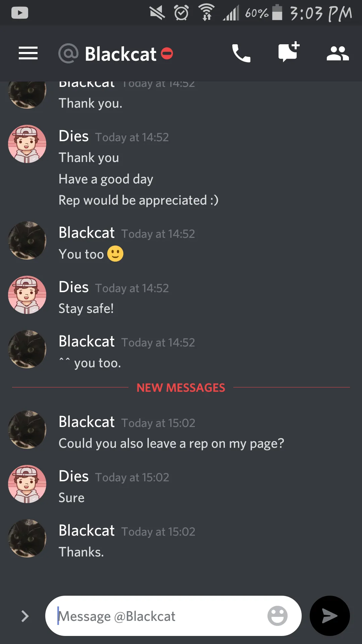
Task: Tap the send message arrow button
Action: click(330, 616)
